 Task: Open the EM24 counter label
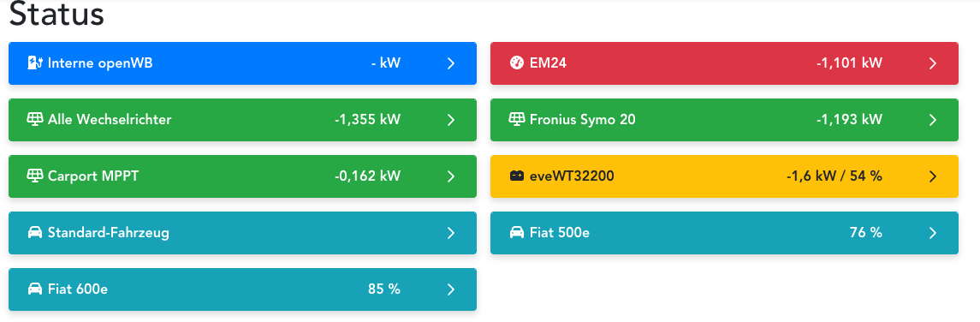548,63
